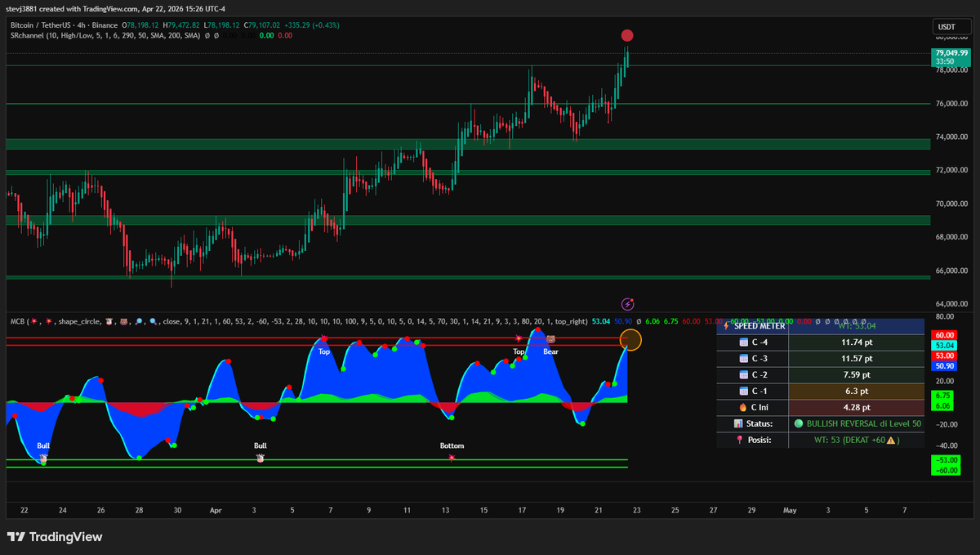This screenshot has width=980, height=555.
Task: Click the pin icon beside Posisi
Action: click(740, 440)
